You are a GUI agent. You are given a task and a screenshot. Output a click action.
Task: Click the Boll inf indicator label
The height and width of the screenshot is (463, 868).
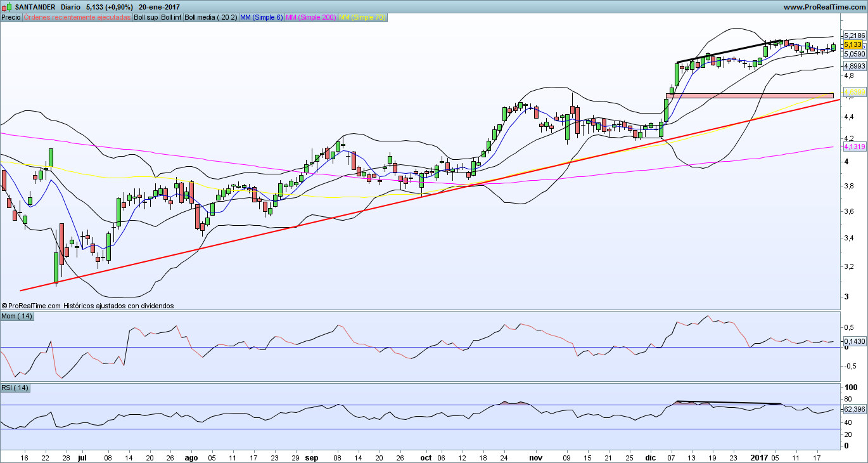[171, 17]
